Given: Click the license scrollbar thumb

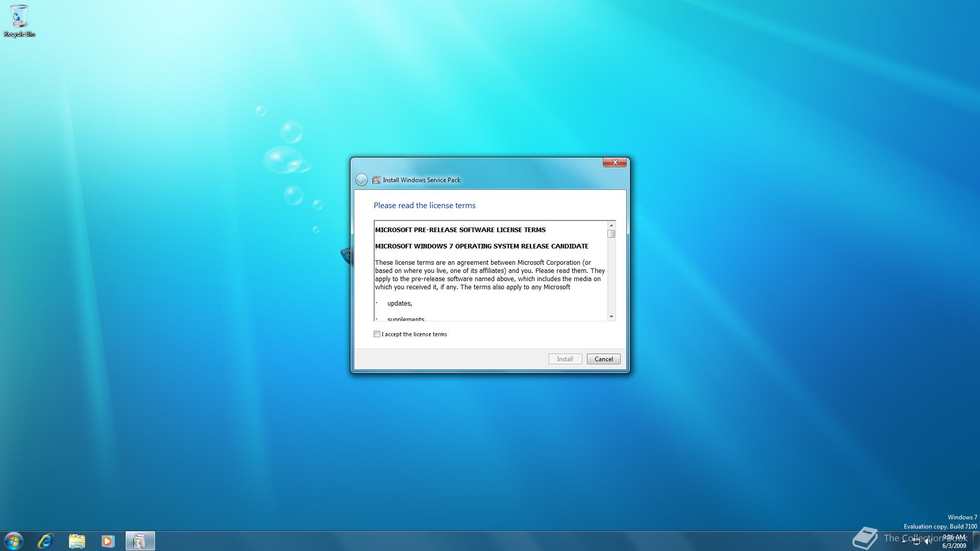Looking at the screenshot, I should pos(611,234).
